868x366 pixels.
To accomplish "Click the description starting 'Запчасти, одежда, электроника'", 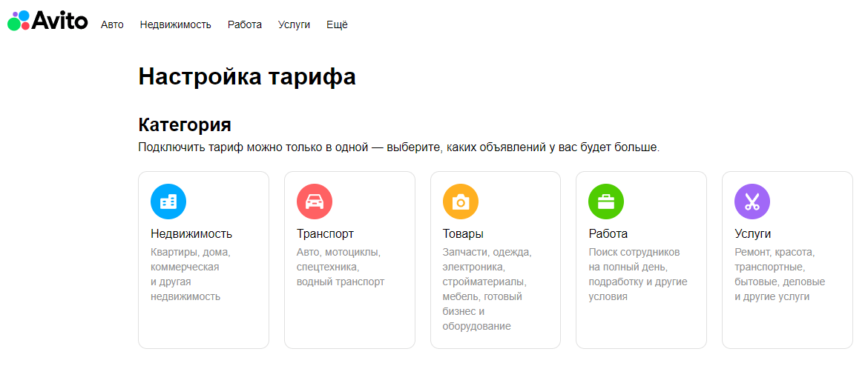I will pyautogui.click(x=487, y=289).
